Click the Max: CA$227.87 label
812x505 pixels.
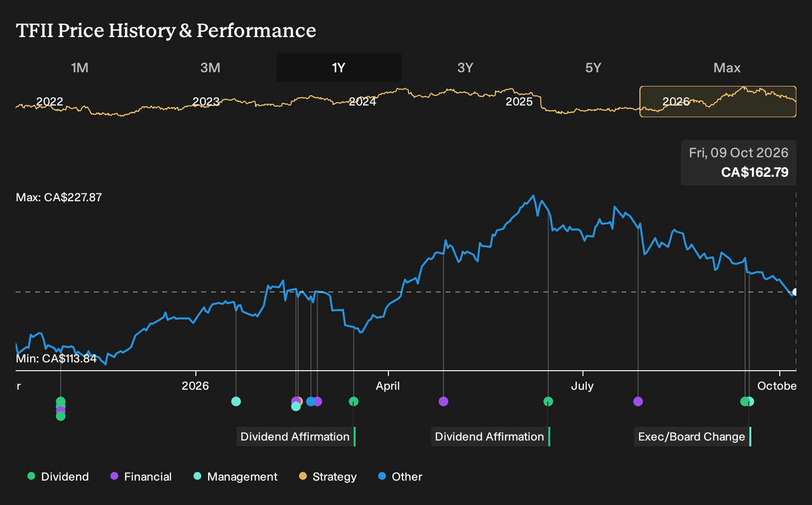click(59, 197)
